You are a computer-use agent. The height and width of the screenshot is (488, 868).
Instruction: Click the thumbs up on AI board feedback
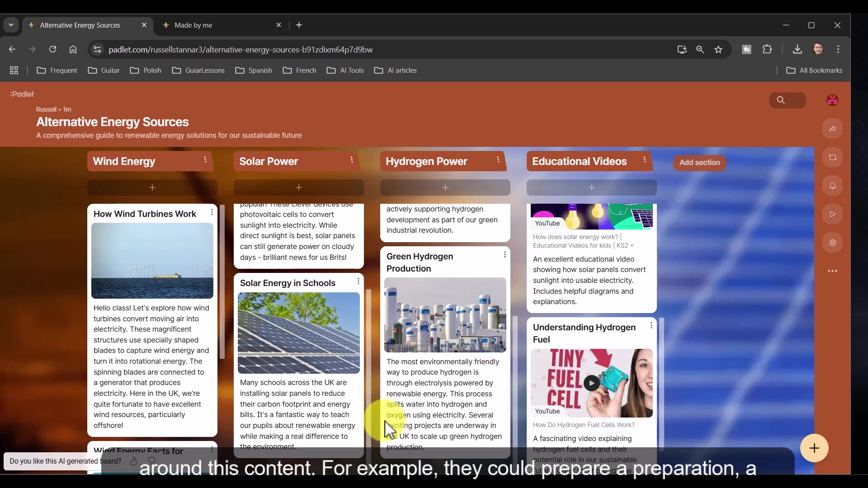pos(133,461)
